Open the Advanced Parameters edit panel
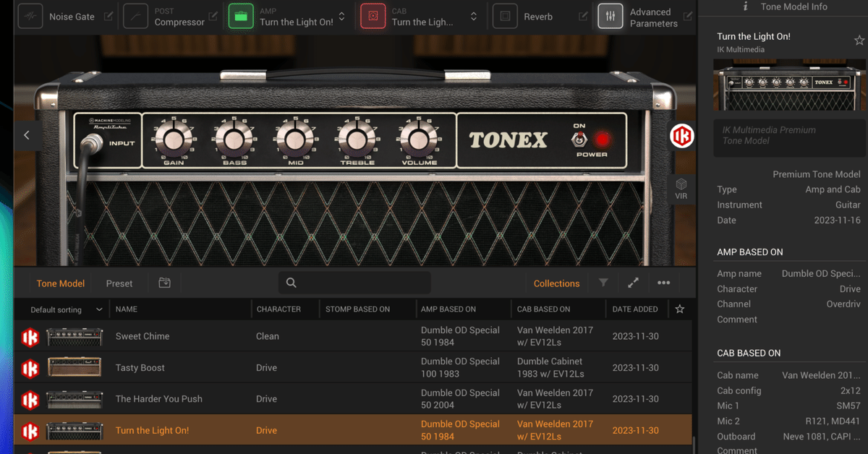The width and height of the screenshot is (868, 454). click(688, 16)
